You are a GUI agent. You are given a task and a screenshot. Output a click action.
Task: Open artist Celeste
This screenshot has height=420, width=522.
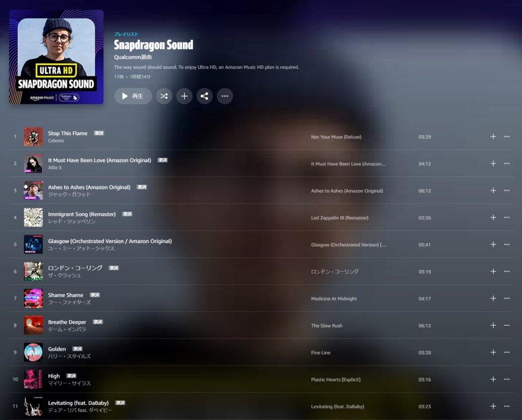(x=56, y=141)
